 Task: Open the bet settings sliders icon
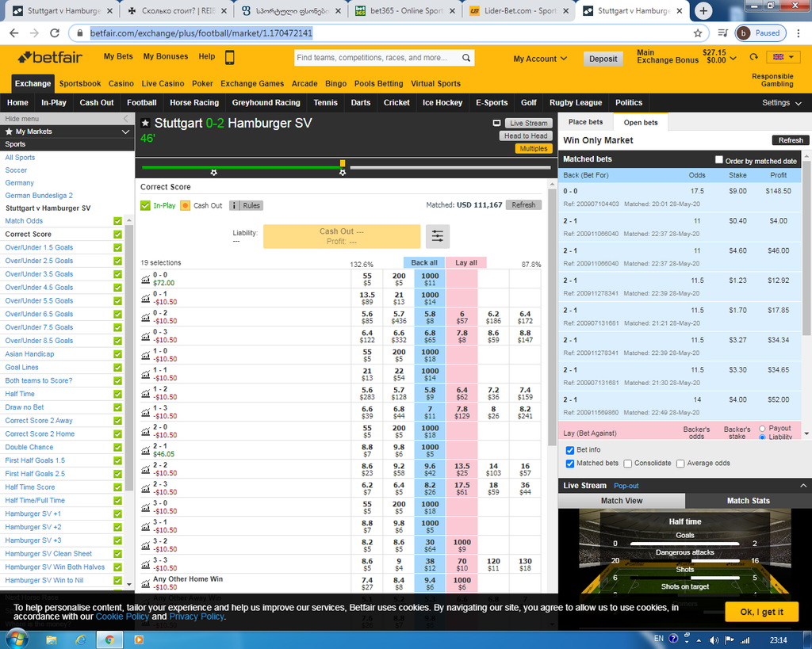438,236
